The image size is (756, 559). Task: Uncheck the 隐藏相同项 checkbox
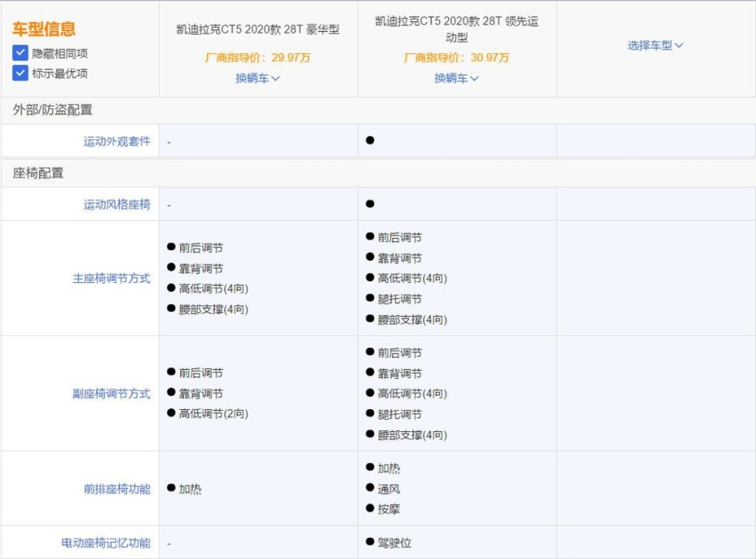tap(20, 52)
